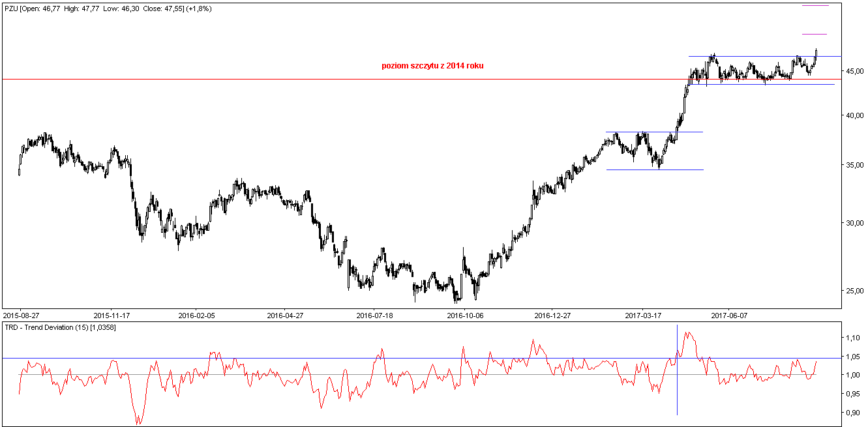Click the 0,90 indicator axis label
The height and width of the screenshot is (427, 868).
(x=854, y=413)
